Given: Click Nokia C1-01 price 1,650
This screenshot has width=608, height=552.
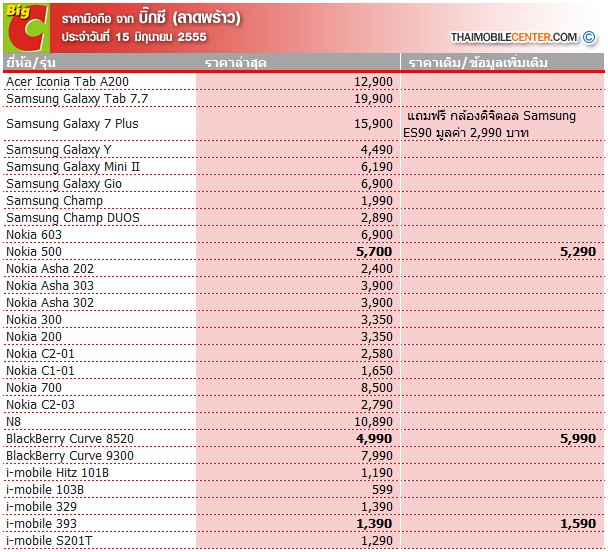Looking at the screenshot, I should click(x=377, y=371).
